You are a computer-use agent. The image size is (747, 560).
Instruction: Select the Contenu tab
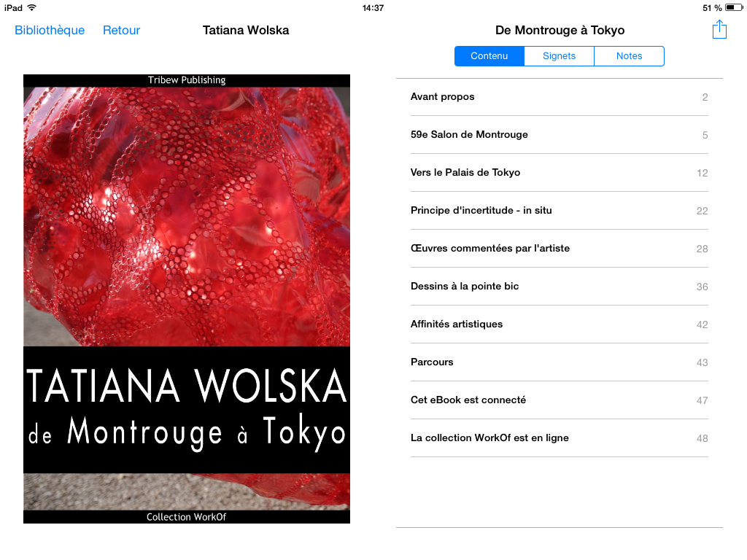489,56
